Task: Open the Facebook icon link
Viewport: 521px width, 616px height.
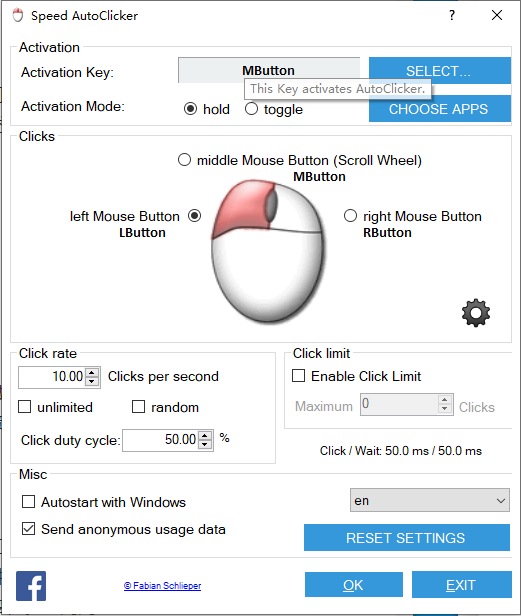Action: tap(31, 586)
